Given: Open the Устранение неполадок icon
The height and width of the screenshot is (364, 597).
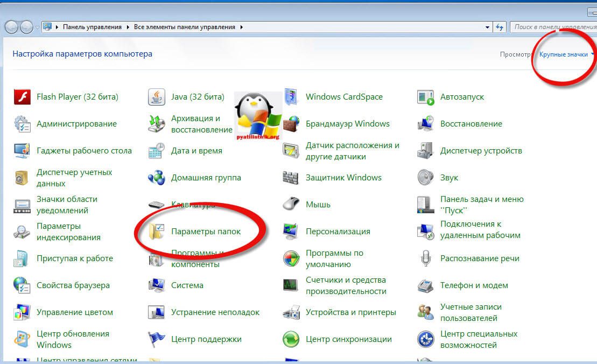Looking at the screenshot, I should pyautogui.click(x=157, y=312).
